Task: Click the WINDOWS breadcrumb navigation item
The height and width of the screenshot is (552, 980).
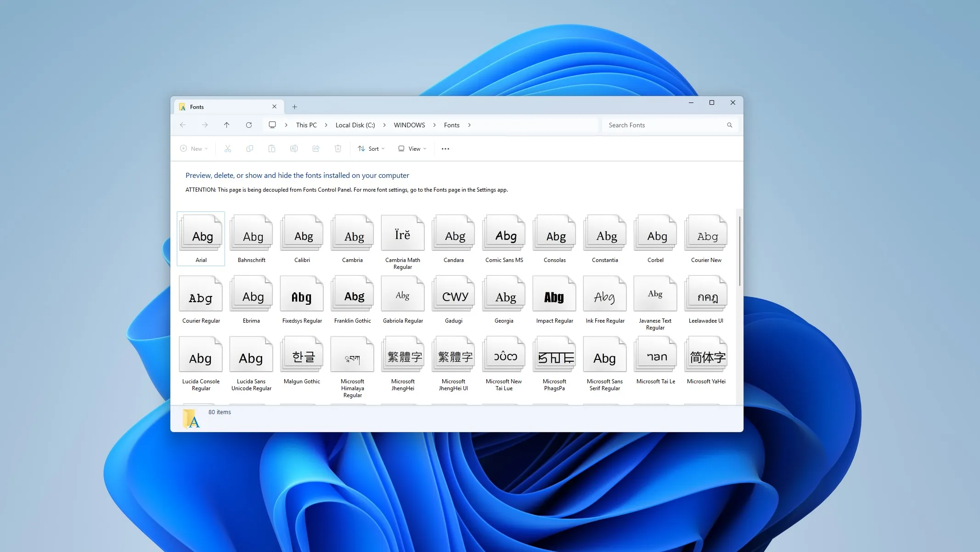Action: click(409, 125)
